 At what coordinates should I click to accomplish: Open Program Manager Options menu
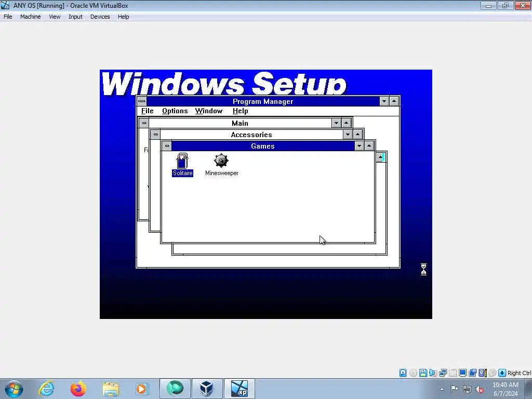click(175, 111)
